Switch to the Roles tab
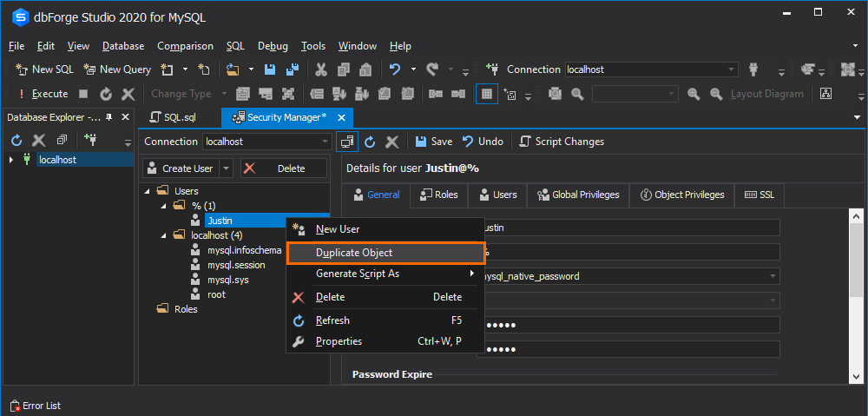This screenshot has height=416, width=868. tap(439, 195)
